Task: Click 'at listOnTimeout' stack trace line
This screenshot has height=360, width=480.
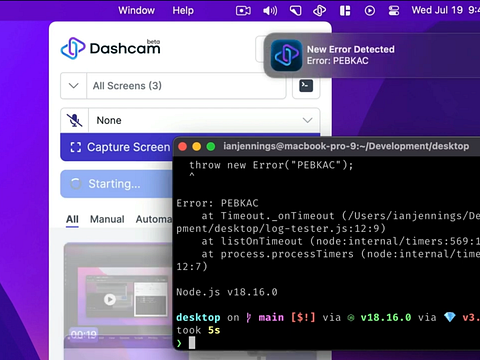Action: click(340, 241)
